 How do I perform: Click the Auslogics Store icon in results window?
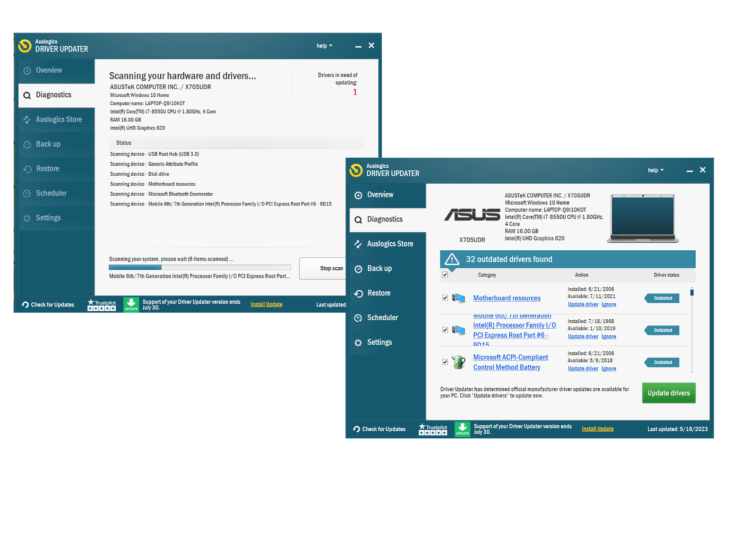click(359, 244)
